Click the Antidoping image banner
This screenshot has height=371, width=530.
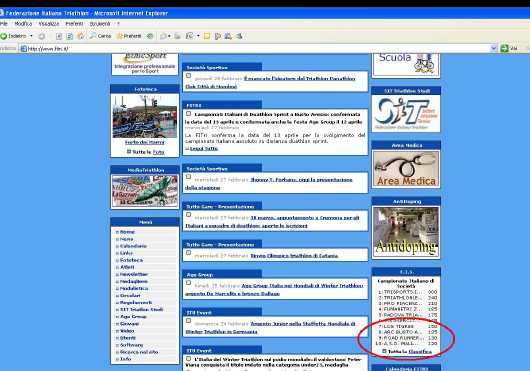pyautogui.click(x=406, y=232)
